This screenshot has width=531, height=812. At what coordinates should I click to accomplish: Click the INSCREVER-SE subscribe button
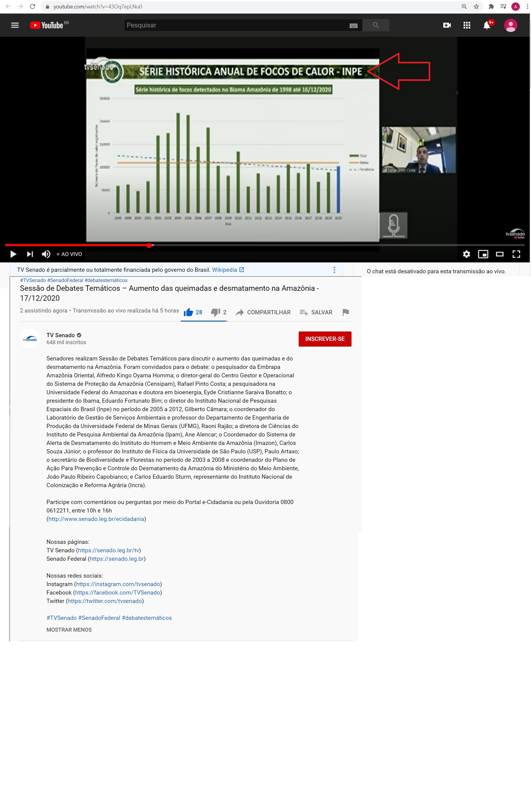pyautogui.click(x=325, y=339)
